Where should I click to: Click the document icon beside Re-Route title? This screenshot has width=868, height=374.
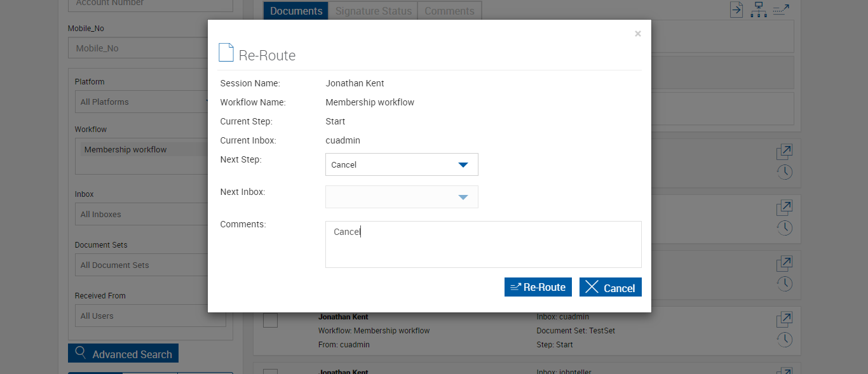pos(226,53)
